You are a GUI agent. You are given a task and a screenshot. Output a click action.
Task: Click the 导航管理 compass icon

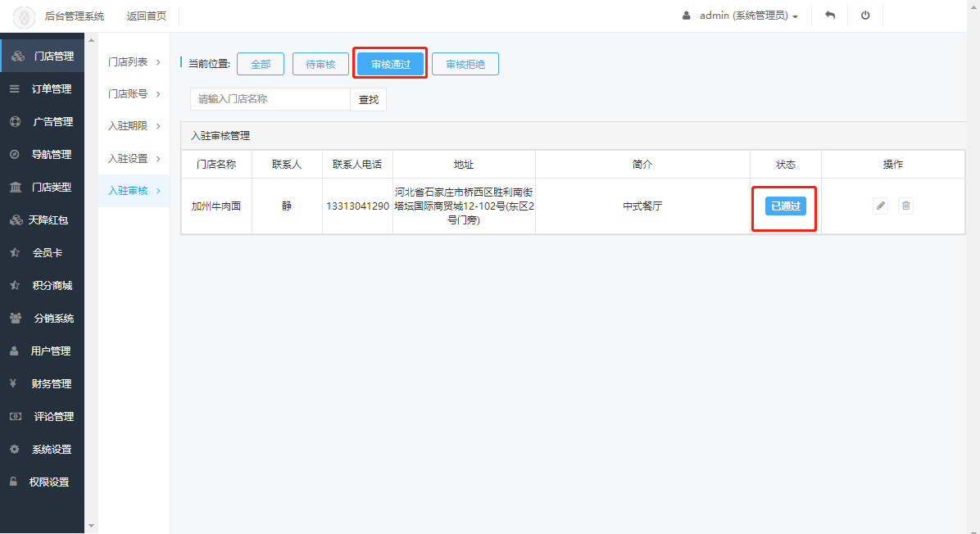point(15,154)
